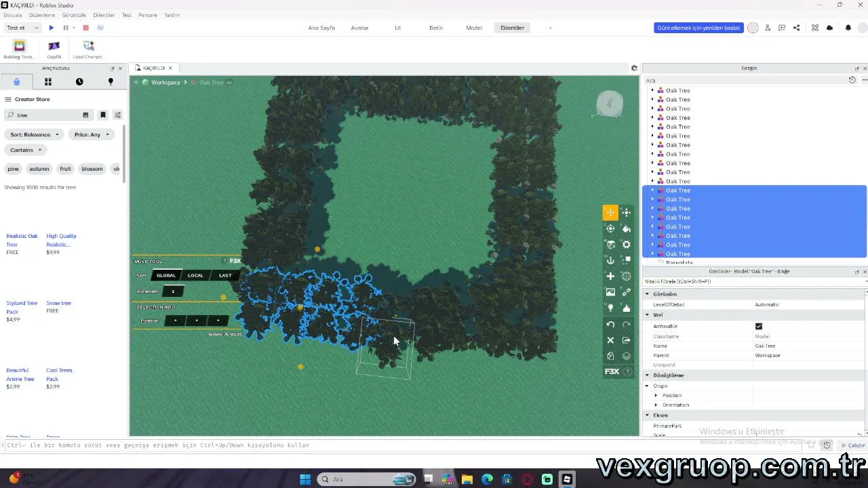Open the F3X explorer layers icon

click(627, 356)
